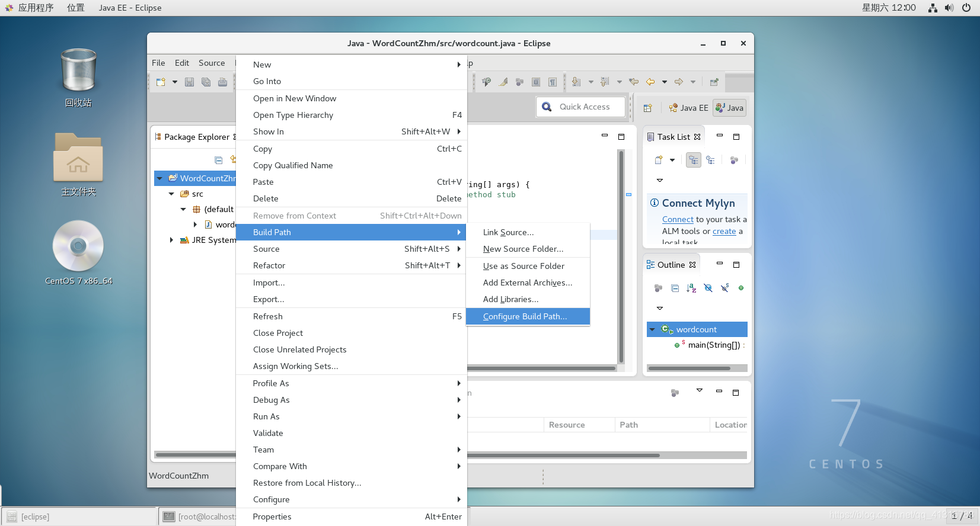
Task: Open the Task List view menu triangle
Action: (660, 180)
